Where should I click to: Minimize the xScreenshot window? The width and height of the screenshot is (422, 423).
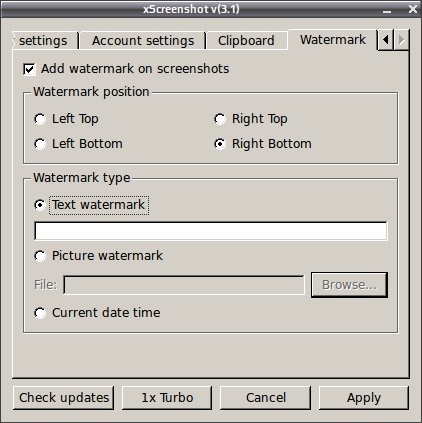387,9
